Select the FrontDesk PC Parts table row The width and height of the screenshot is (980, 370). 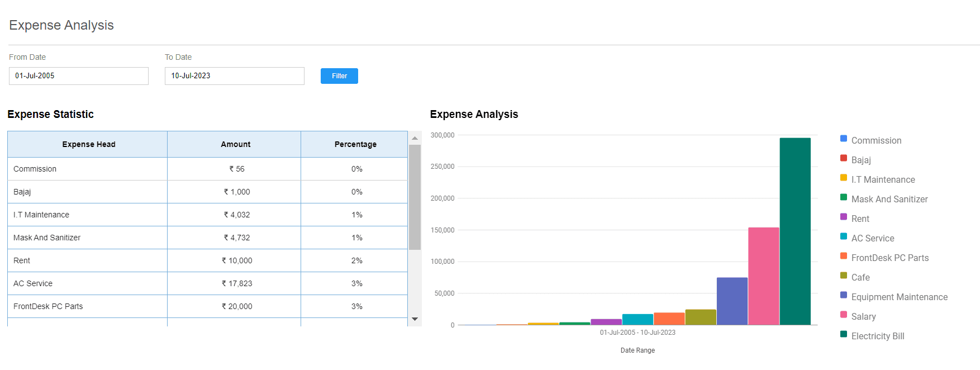click(208, 306)
